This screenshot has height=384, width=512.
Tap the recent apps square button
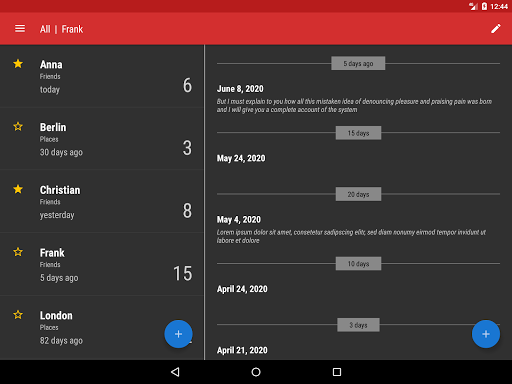point(337,372)
